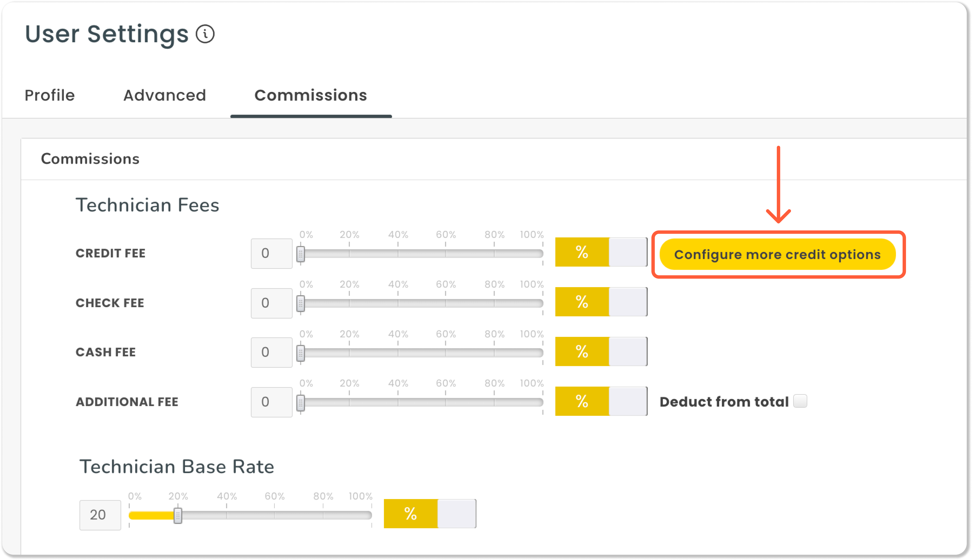Click the Check Fee value field

[x=272, y=303]
